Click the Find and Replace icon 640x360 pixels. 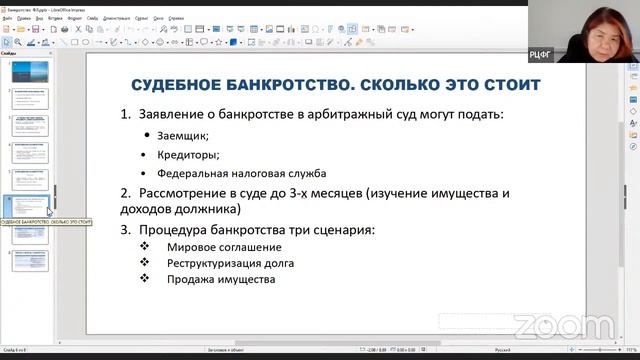[x=163, y=29]
